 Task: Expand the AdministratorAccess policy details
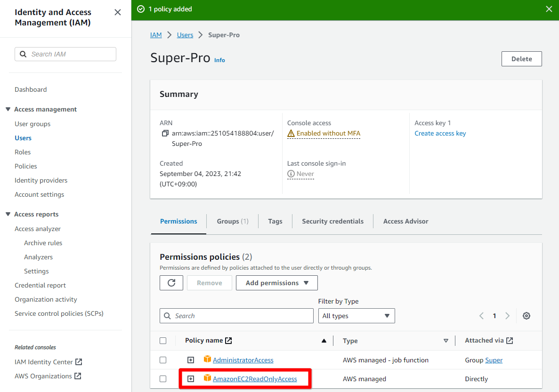point(191,360)
